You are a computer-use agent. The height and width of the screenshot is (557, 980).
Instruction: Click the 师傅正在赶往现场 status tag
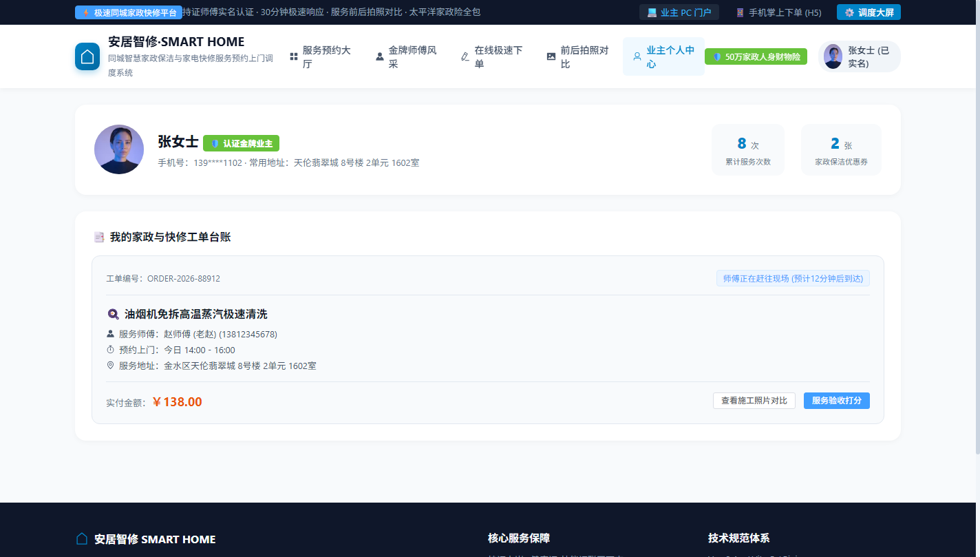pyautogui.click(x=793, y=278)
